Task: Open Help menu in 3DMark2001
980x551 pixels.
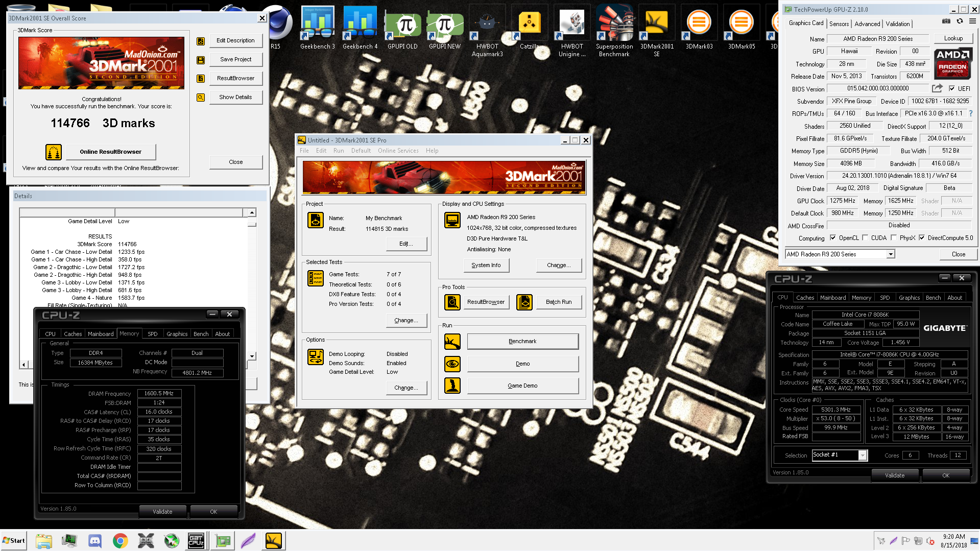Action: [x=432, y=151]
